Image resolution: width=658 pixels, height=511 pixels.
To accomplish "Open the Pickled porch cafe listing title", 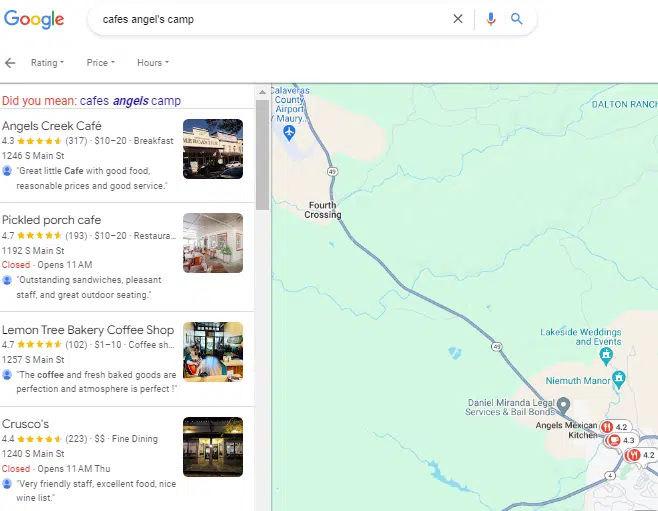I will tap(51, 220).
